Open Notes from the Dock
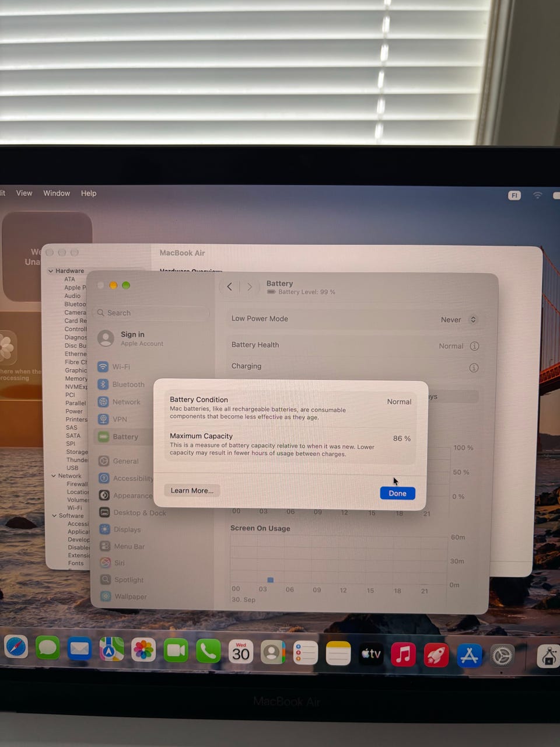This screenshot has width=560, height=747. pyautogui.click(x=338, y=654)
